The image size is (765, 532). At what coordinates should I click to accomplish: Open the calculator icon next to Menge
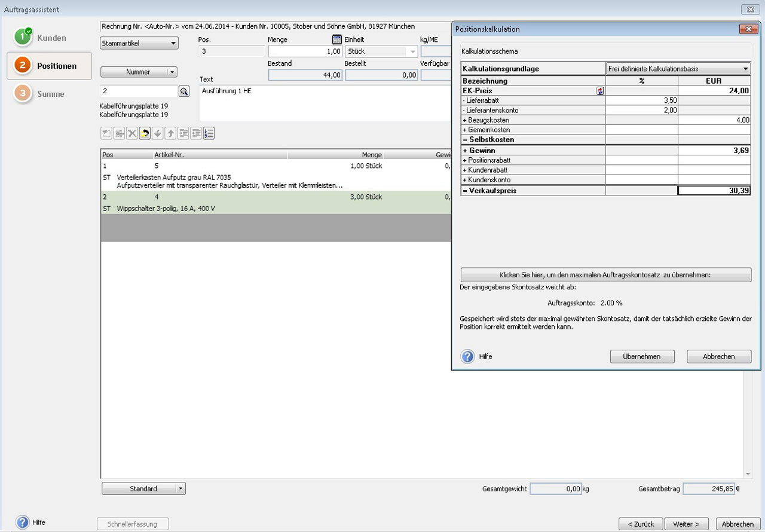337,39
